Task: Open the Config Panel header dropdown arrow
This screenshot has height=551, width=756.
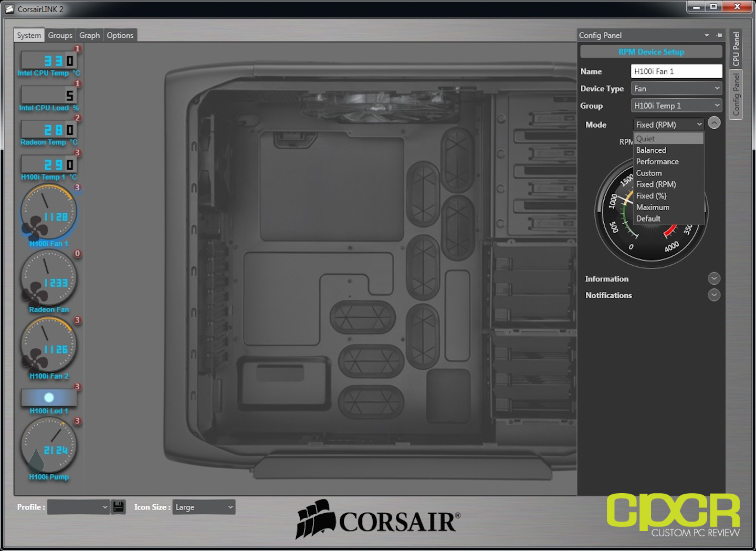Action: pyautogui.click(x=707, y=35)
